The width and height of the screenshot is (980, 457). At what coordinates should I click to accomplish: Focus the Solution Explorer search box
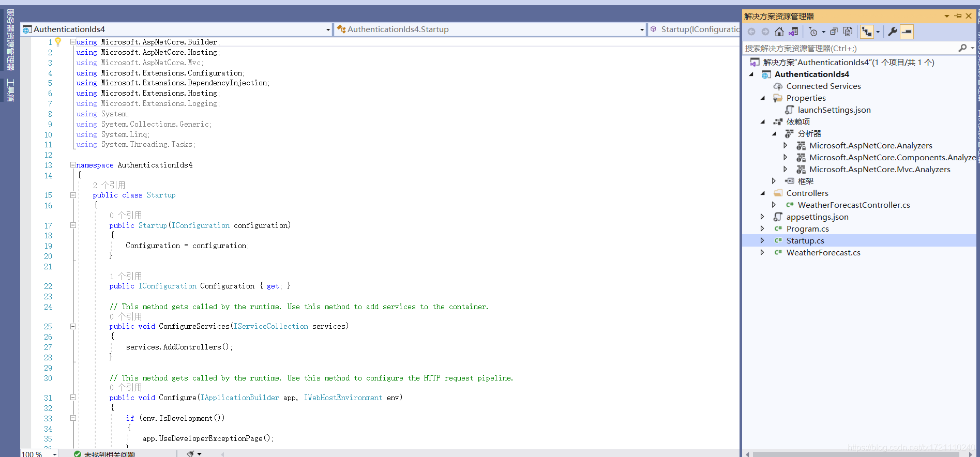pos(850,48)
